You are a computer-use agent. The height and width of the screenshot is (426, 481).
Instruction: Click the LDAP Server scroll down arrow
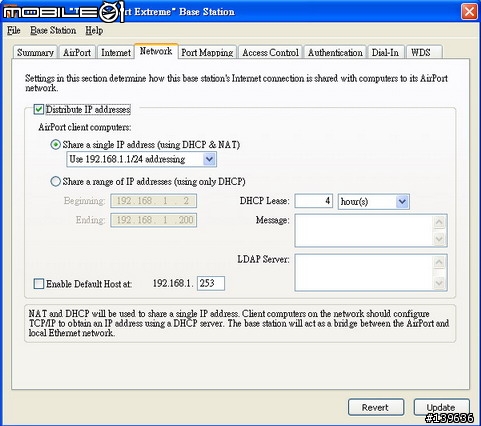[439, 283]
